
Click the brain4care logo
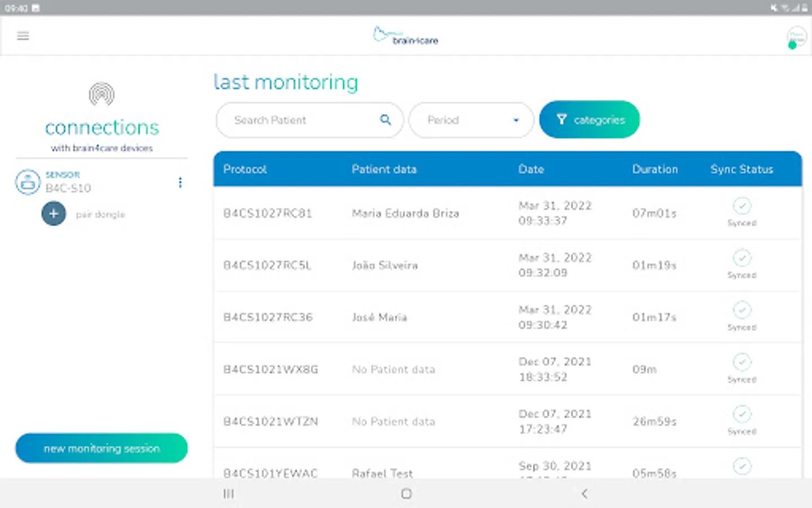(x=405, y=36)
